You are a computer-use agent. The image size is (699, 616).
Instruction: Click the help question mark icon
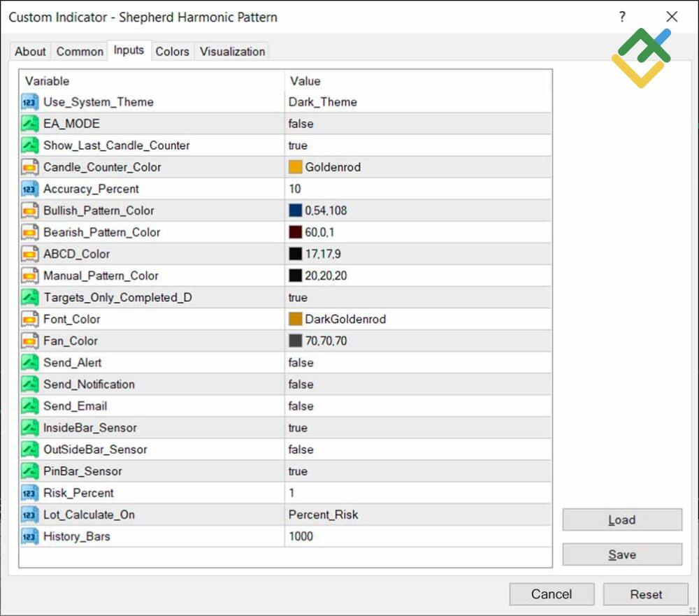tap(622, 17)
